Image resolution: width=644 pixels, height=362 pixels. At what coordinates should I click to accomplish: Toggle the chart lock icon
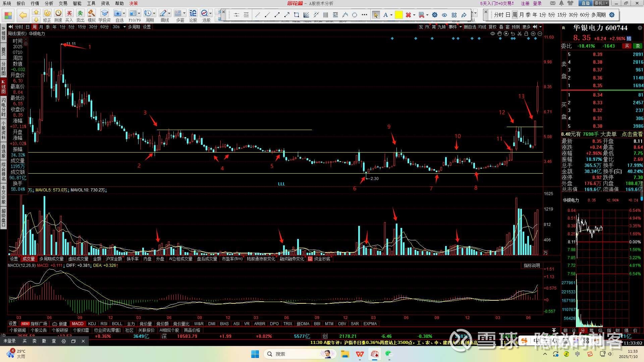coord(526,34)
